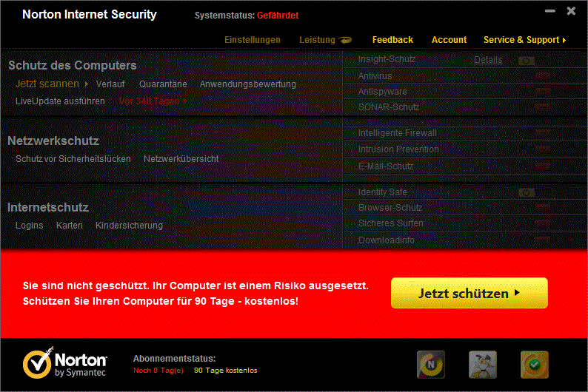Image resolution: width=588 pixels, height=392 pixels.
Task: Open the yellow Norton N icon
Action: tap(431, 365)
